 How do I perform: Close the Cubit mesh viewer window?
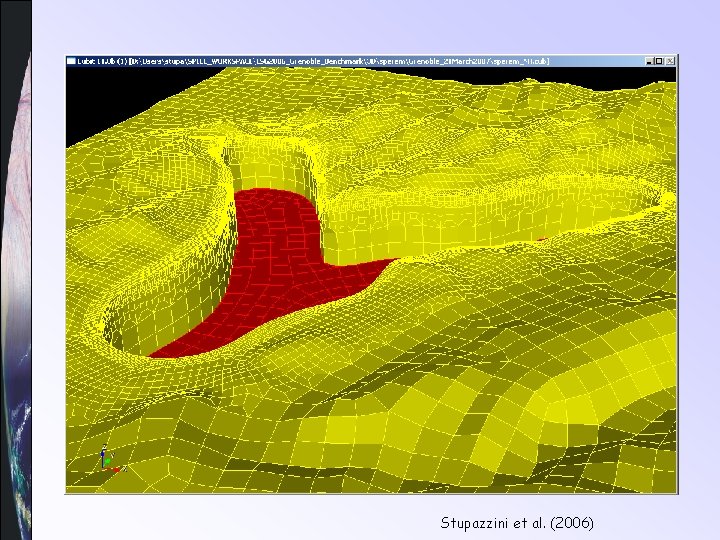(670, 61)
